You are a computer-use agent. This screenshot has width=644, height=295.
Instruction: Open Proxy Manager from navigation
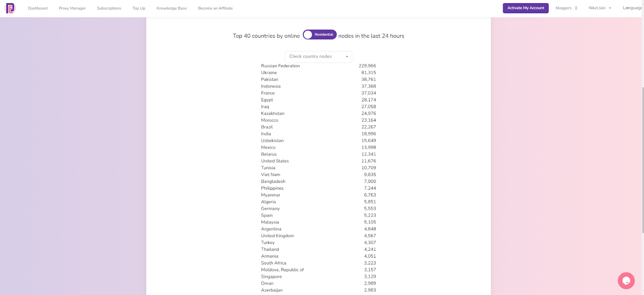click(72, 8)
